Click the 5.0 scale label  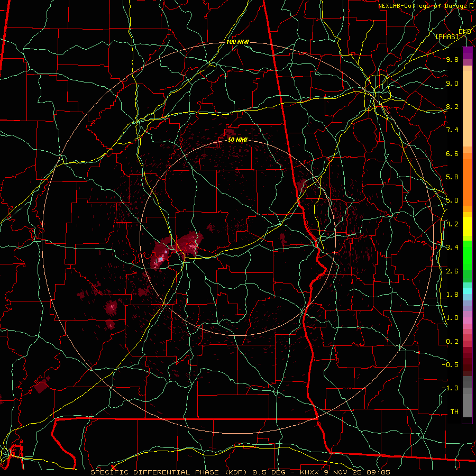click(452, 200)
